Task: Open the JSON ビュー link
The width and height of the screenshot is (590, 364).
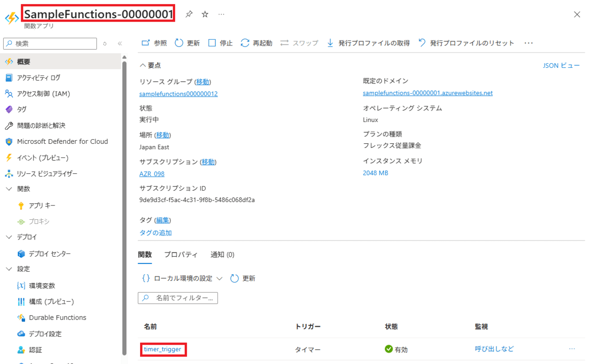Action: tap(561, 65)
